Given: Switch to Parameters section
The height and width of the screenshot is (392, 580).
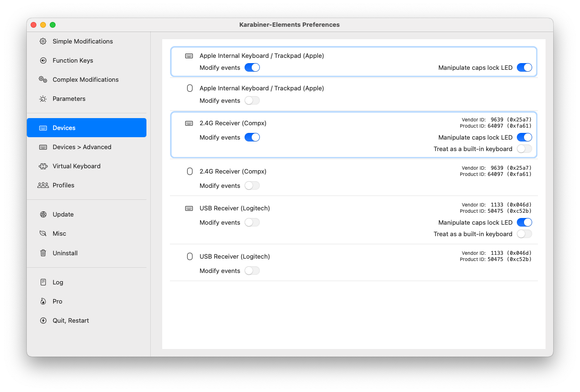Looking at the screenshot, I should 87,98.
